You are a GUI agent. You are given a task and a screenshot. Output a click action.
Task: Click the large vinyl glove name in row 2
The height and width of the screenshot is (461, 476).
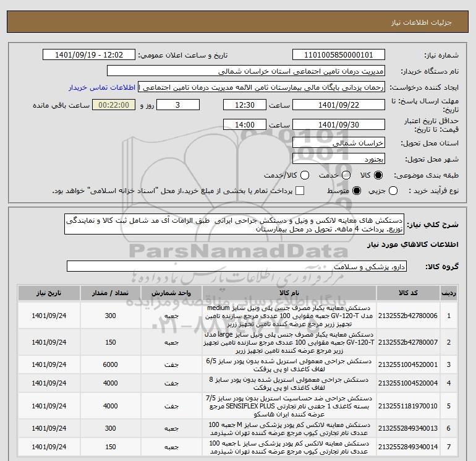click(289, 342)
